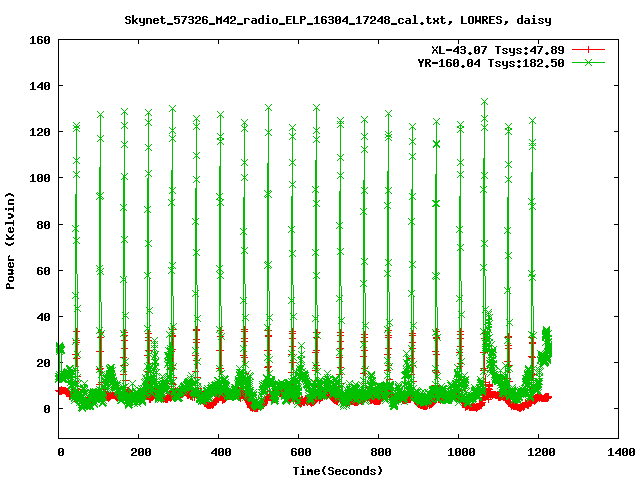The width and height of the screenshot is (640, 480).
Task: Click x-axis tick label 400
Action: (221, 452)
